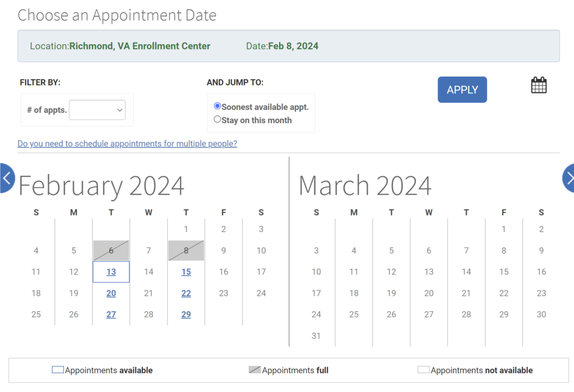This screenshot has width=574, height=392.
Task: Pick February 27 available date
Action: coord(111,315)
